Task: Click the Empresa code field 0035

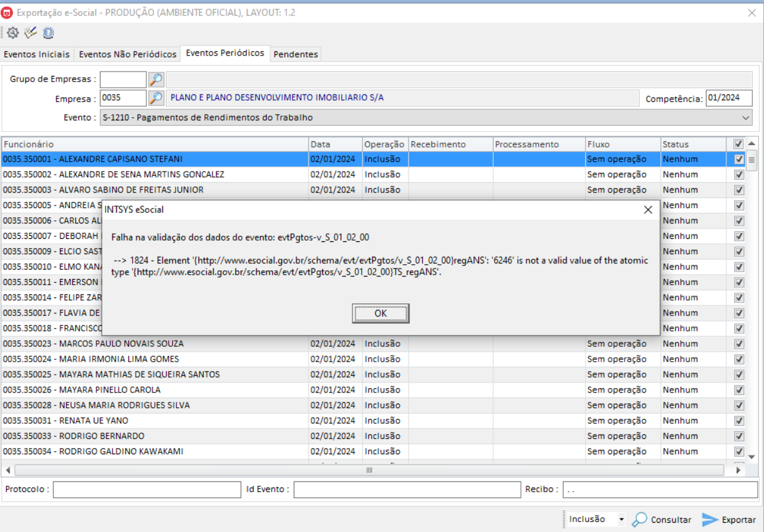Action: [x=123, y=98]
